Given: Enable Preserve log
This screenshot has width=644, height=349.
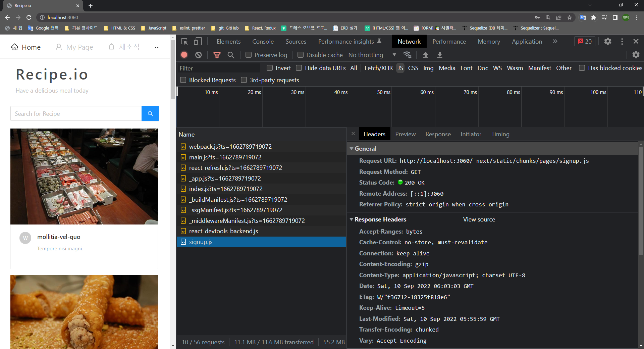Looking at the screenshot, I should click(x=248, y=55).
